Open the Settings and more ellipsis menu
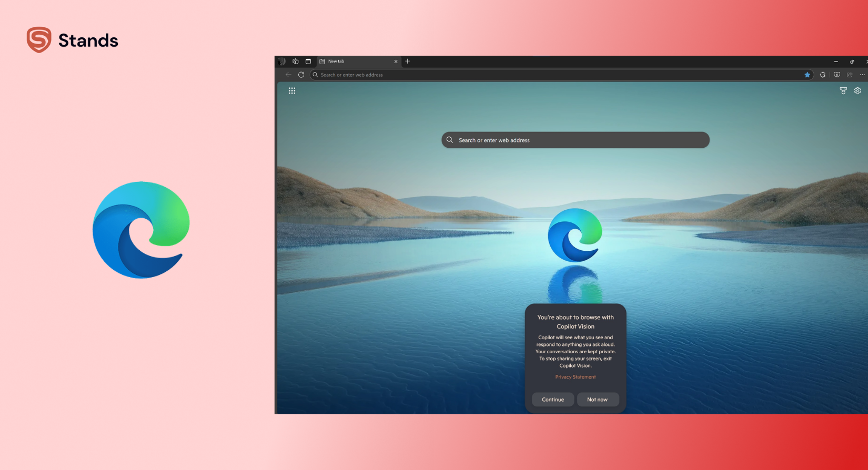This screenshot has width=868, height=470. pyautogui.click(x=862, y=75)
